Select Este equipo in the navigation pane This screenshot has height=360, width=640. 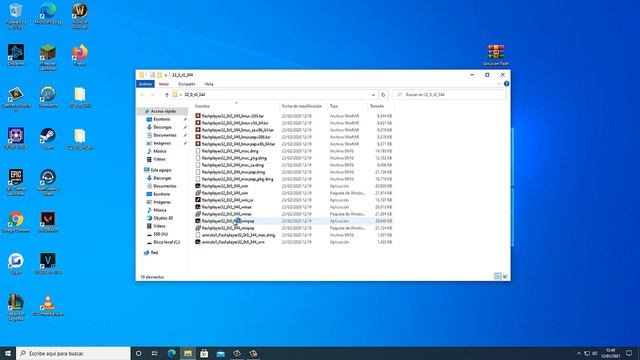coord(161,170)
